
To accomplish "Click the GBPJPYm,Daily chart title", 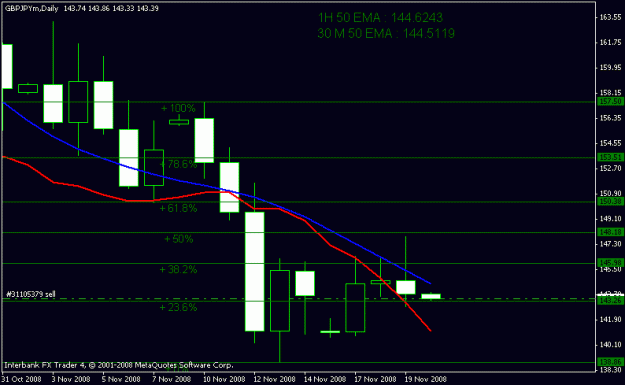I will coord(31,8).
